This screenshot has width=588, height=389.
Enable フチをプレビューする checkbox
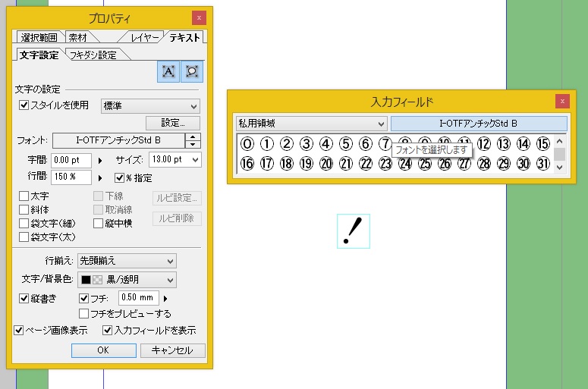(x=84, y=313)
